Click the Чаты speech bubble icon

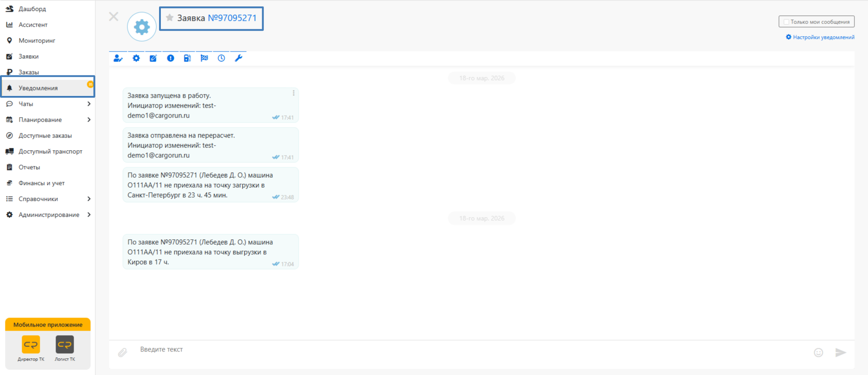coord(9,104)
